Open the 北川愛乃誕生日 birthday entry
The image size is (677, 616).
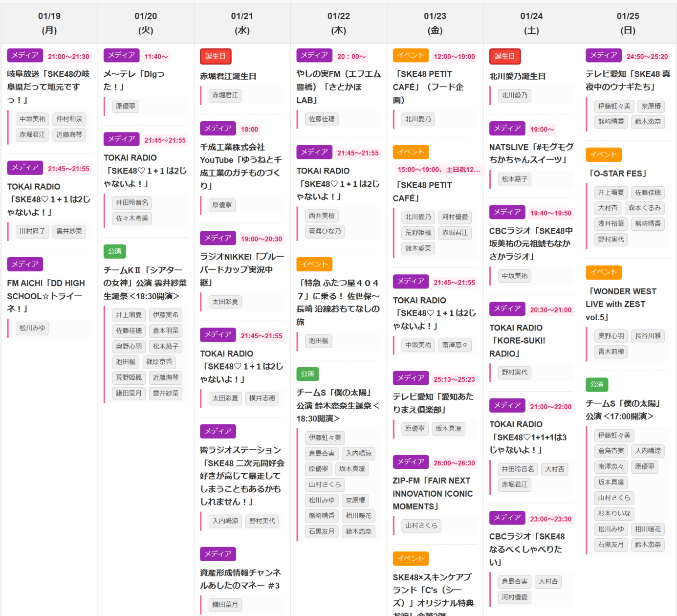click(x=517, y=76)
